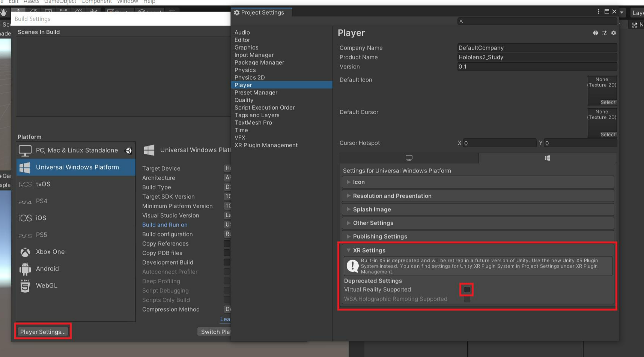Open the Compression Method dropdown
This screenshot has width=644, height=357.
click(227, 309)
